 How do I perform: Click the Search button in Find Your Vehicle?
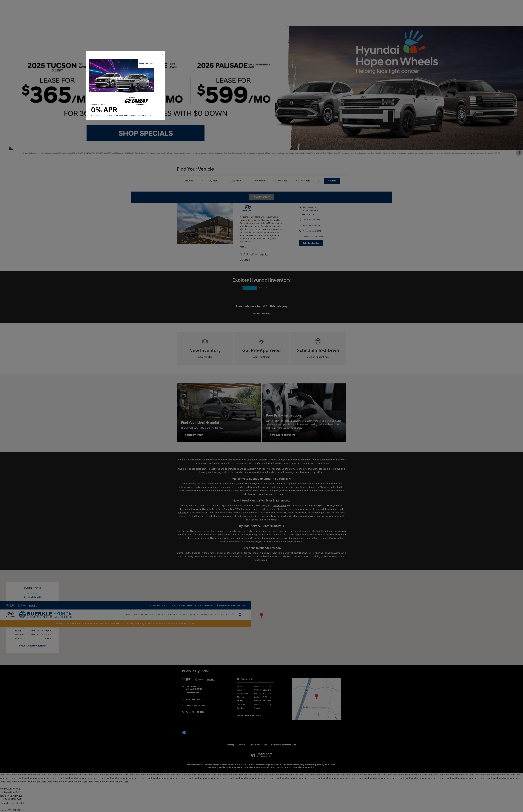tap(332, 181)
